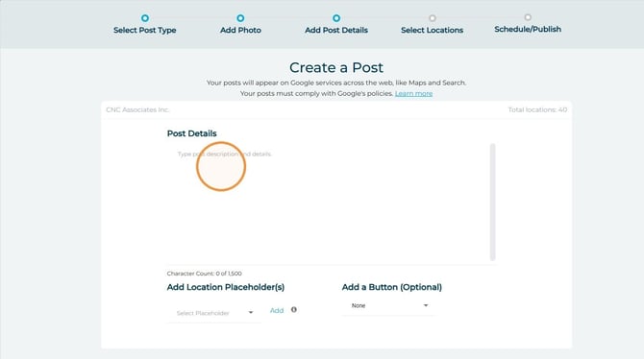
Task: Click inside the post description text area
Action: pos(328,203)
